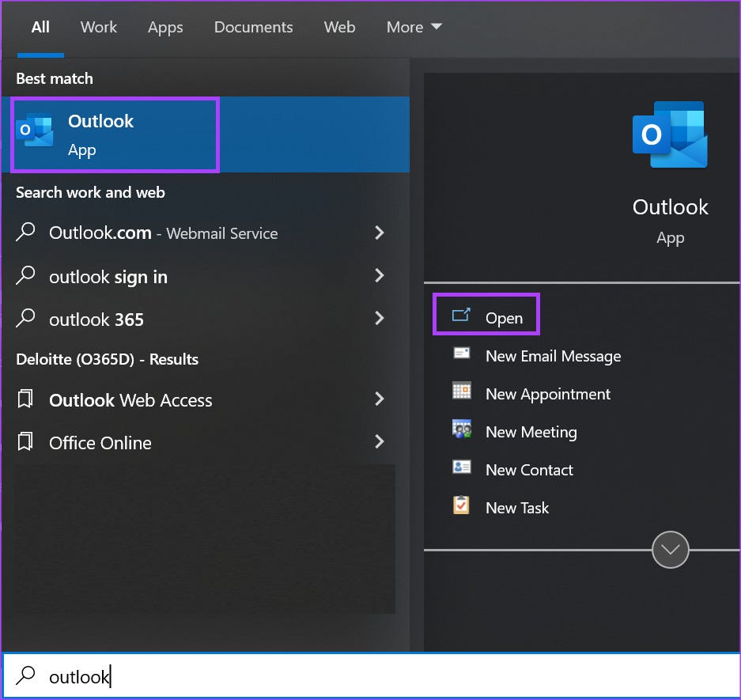Click the search magnifier icon
Screen dimensions: 741x700
(25, 676)
